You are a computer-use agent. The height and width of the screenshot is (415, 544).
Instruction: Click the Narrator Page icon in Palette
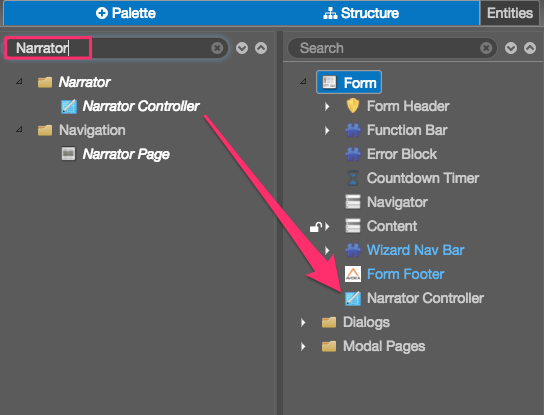coord(68,154)
